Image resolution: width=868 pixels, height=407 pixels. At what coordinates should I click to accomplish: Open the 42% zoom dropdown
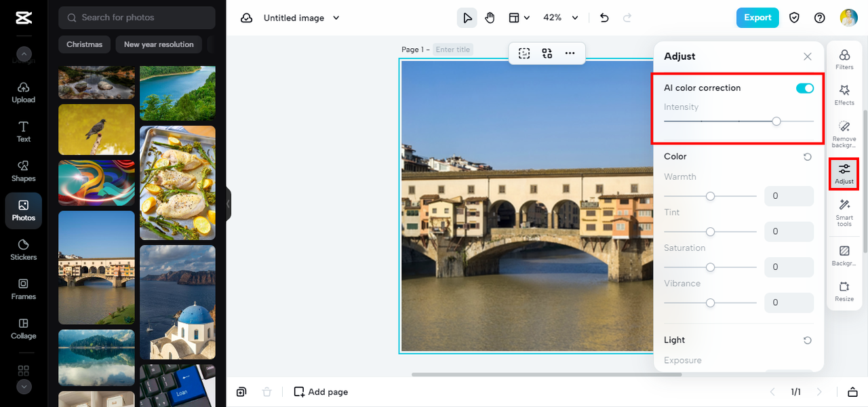coord(561,18)
